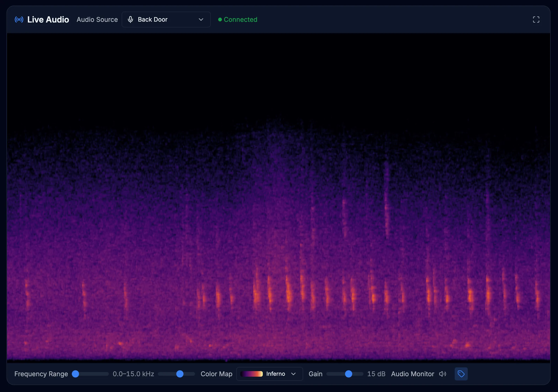
Task: Open the Inferno color map dropdown
Action: (269, 374)
